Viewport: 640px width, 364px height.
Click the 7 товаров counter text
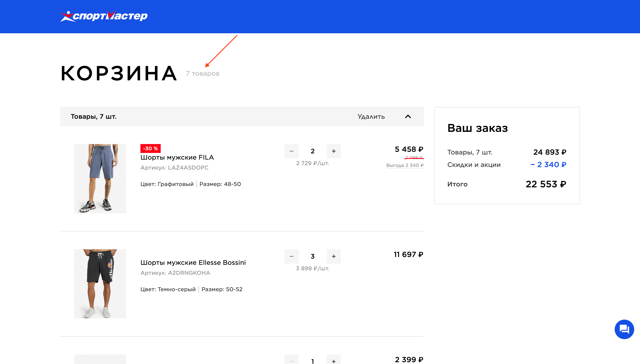[x=202, y=73]
